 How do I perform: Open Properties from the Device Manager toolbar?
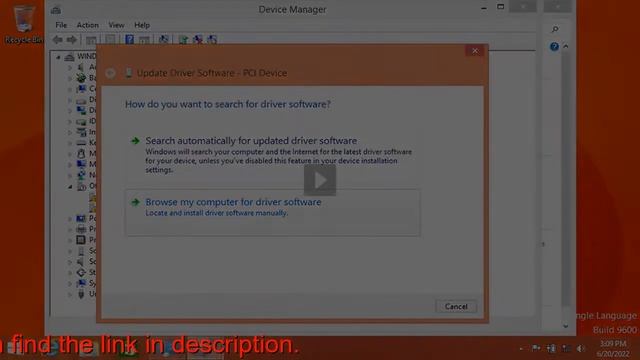[110, 40]
